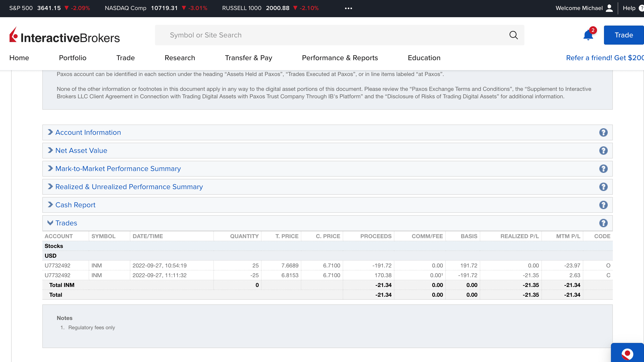
Task: Open the Refer a friend link
Action: click(604, 58)
